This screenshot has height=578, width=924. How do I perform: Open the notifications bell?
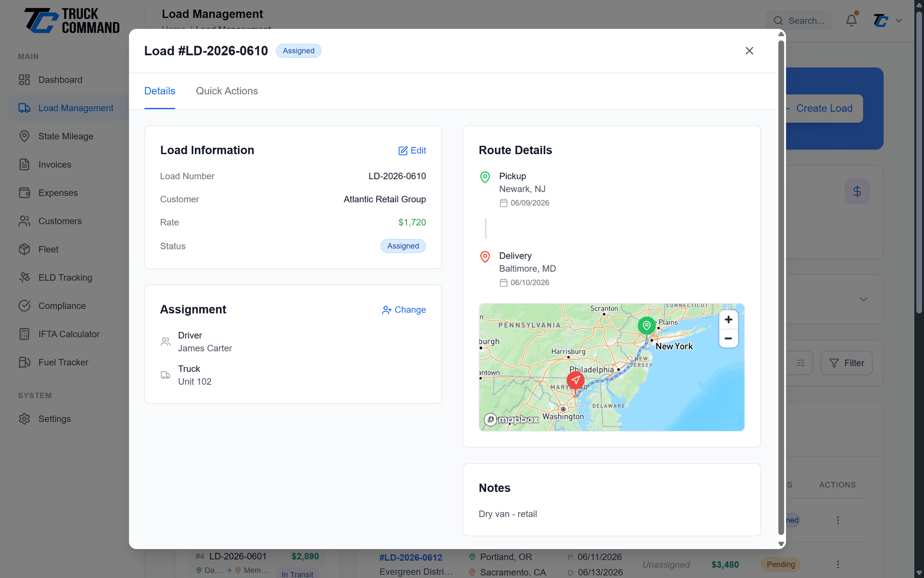click(x=851, y=20)
